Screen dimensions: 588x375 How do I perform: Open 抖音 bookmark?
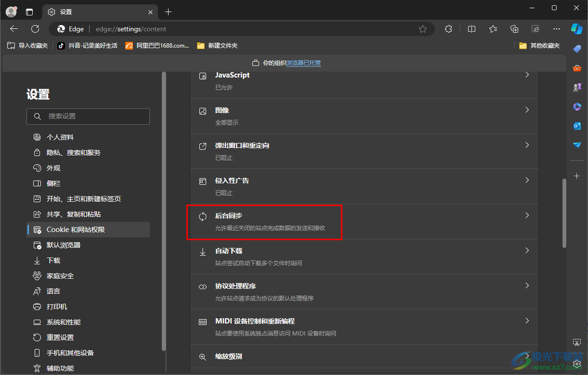click(87, 46)
